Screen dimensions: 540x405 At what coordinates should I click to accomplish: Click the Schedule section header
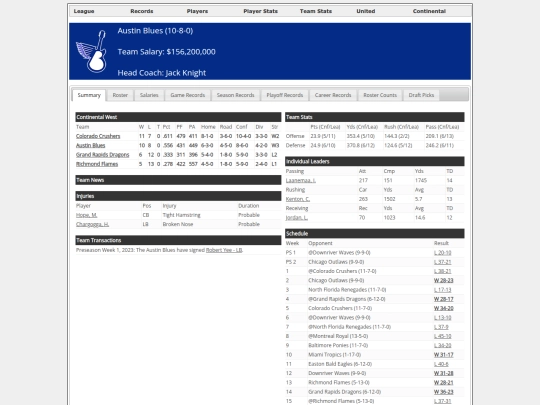coord(375,233)
